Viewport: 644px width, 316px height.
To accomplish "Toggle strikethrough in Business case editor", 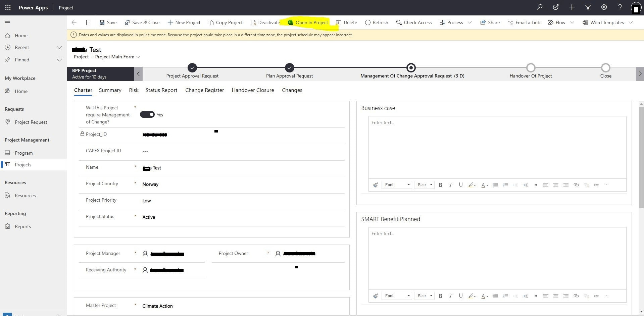I will (x=596, y=185).
